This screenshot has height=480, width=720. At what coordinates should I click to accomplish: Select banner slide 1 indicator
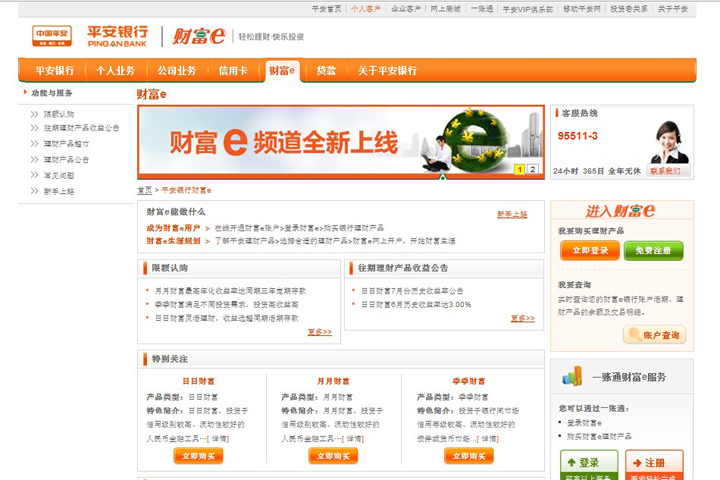click(x=520, y=169)
